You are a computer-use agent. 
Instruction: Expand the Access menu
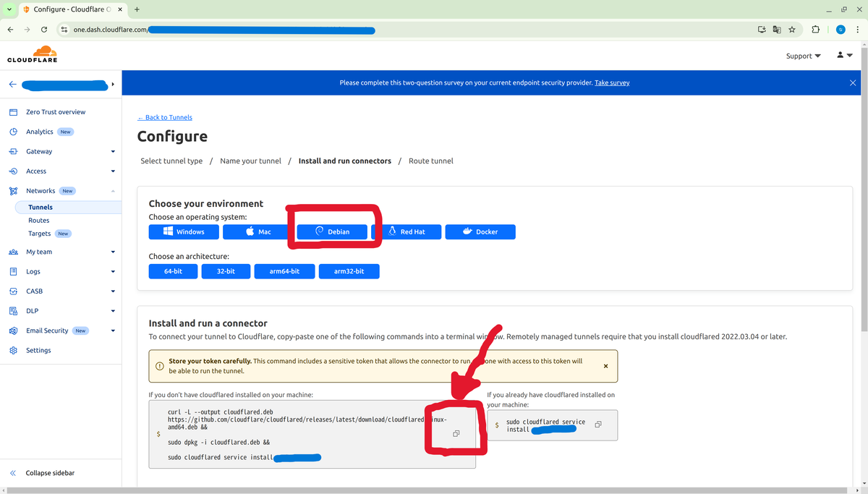(113, 171)
